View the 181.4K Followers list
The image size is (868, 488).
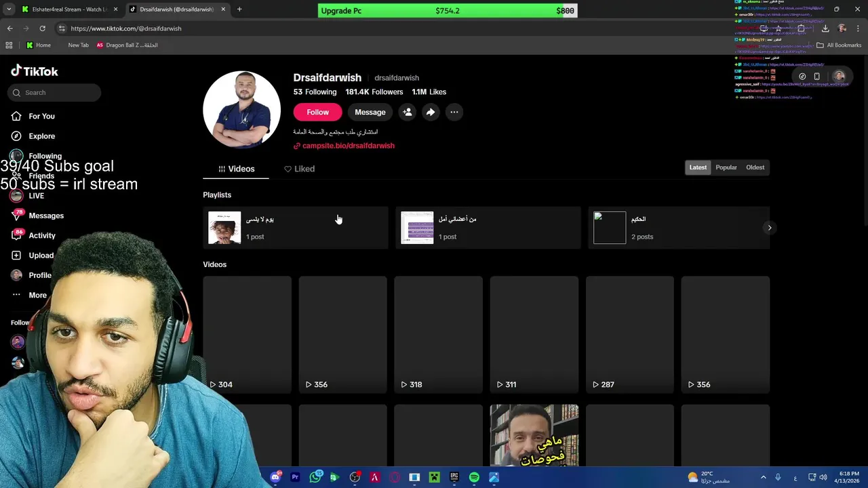pos(374,92)
